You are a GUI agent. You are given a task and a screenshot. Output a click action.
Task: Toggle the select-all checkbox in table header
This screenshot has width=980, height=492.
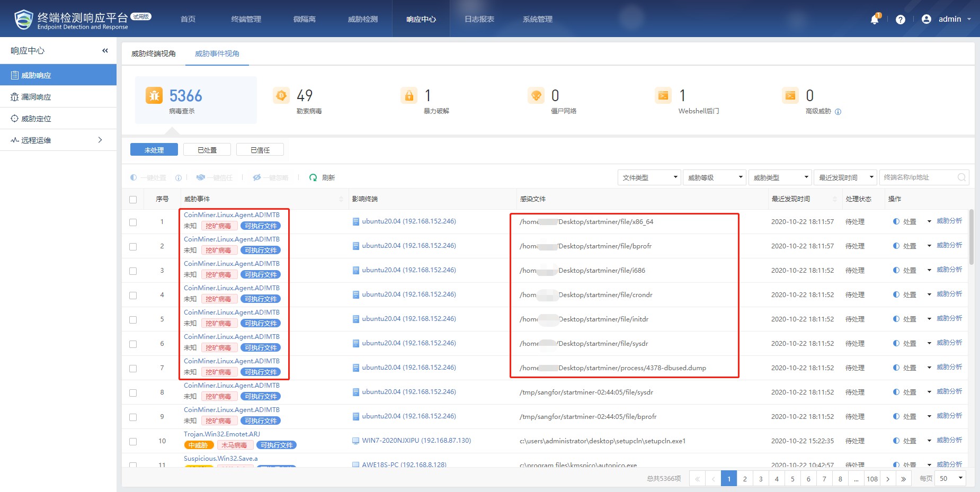coord(133,200)
